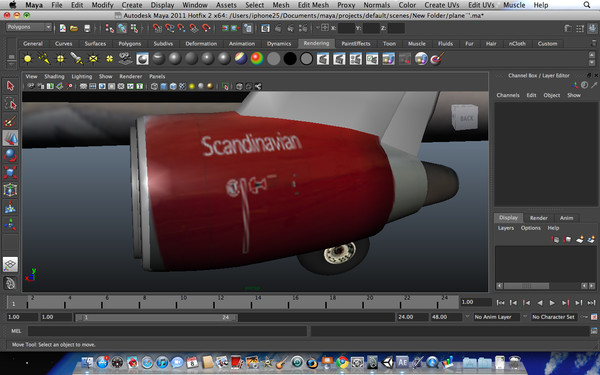This screenshot has width=600, height=375.
Task: Switch to the Polygons shelf tab
Action: tap(130, 44)
